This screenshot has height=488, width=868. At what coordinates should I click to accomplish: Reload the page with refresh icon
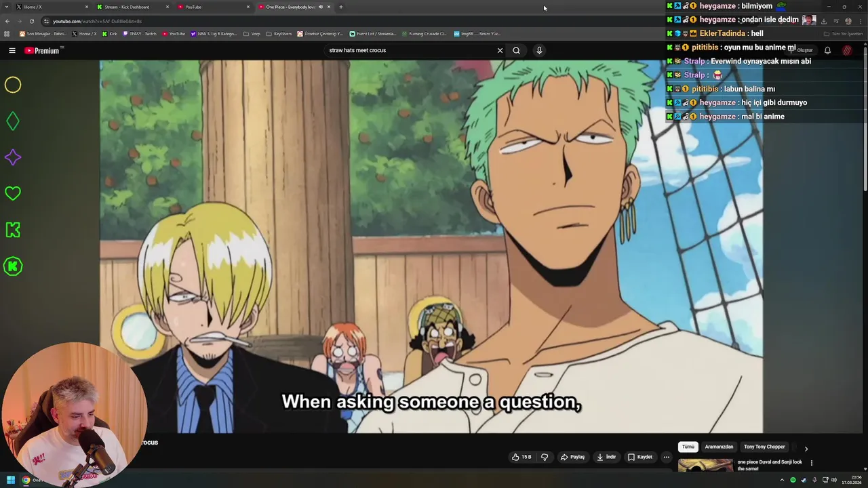[x=31, y=21]
